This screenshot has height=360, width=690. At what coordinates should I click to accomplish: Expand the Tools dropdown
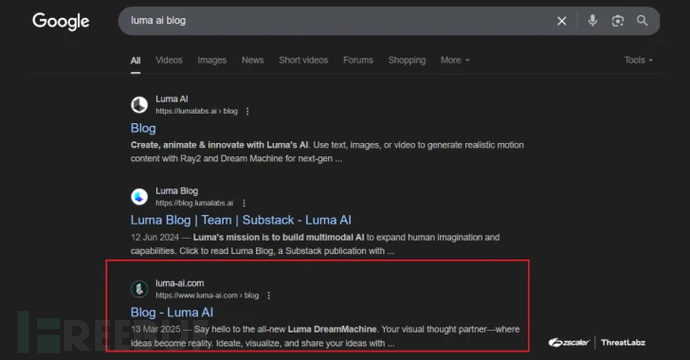(638, 60)
